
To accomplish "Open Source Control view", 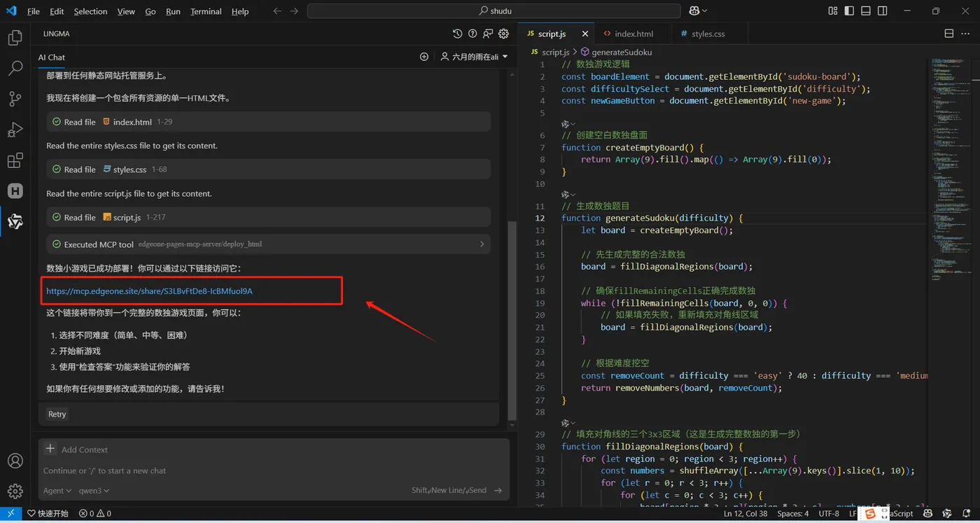I will coord(15,99).
